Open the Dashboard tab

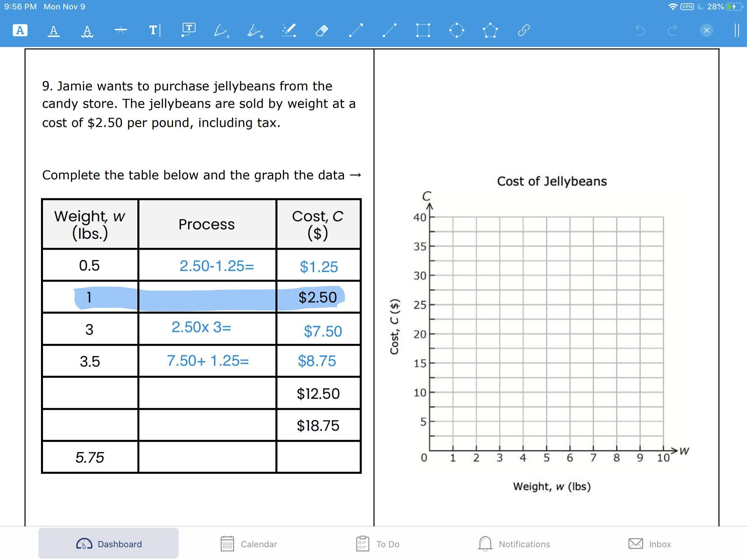point(108,544)
